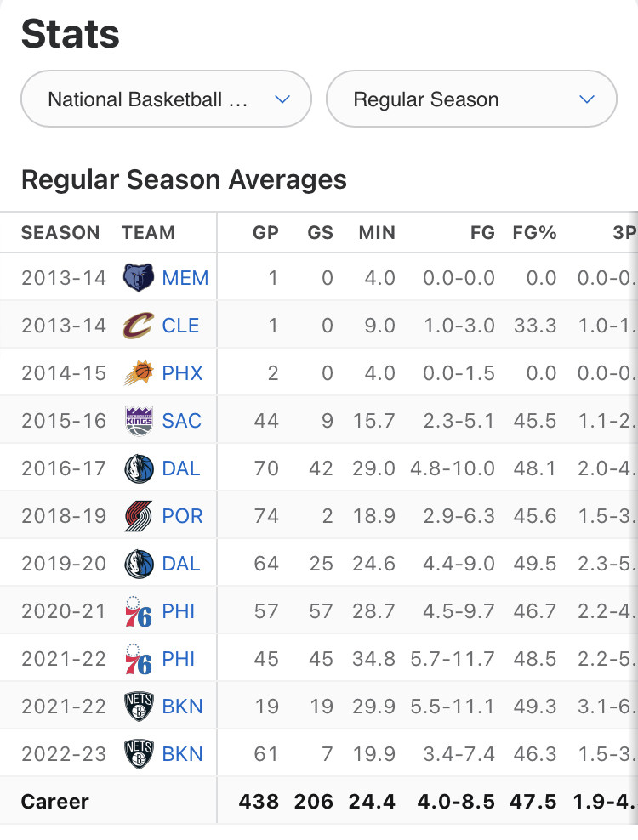Click the Nets logo in 2021-22 row
This screenshot has width=638, height=840.
(x=139, y=706)
